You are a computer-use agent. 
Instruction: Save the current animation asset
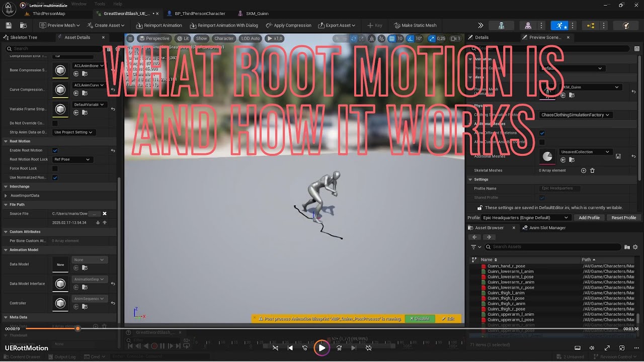tap(8, 25)
